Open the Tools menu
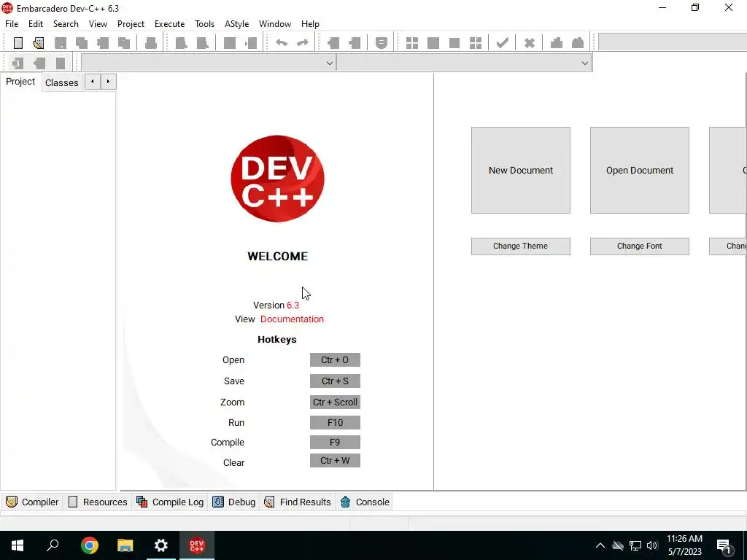747x560 pixels. pos(205,24)
